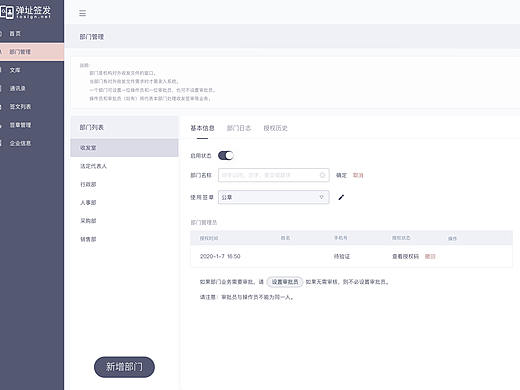Click the red withdraw link beside 查看授权码
The width and height of the screenshot is (520, 390).
coord(430,256)
